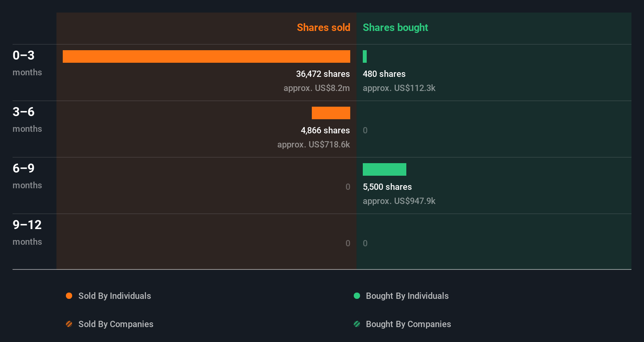The width and height of the screenshot is (644, 342).
Task: Toggle the Bought By Individuals legend label
Action: coord(407,296)
